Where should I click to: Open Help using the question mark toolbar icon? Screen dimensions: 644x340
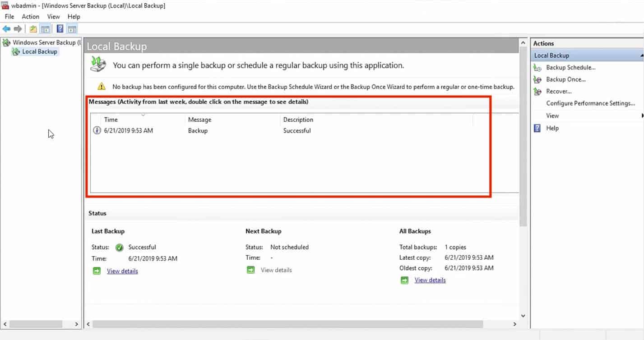(x=60, y=28)
